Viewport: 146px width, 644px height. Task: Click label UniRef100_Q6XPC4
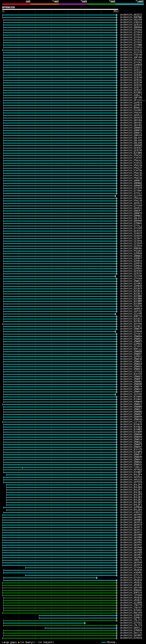click(x=131, y=565)
